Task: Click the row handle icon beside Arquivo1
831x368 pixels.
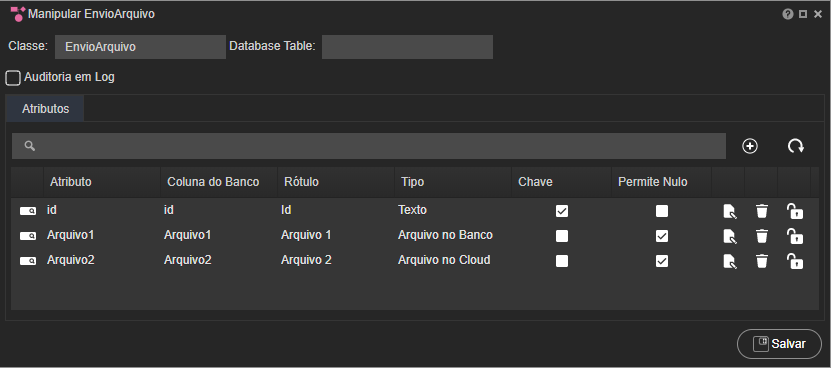Action: 28,236
